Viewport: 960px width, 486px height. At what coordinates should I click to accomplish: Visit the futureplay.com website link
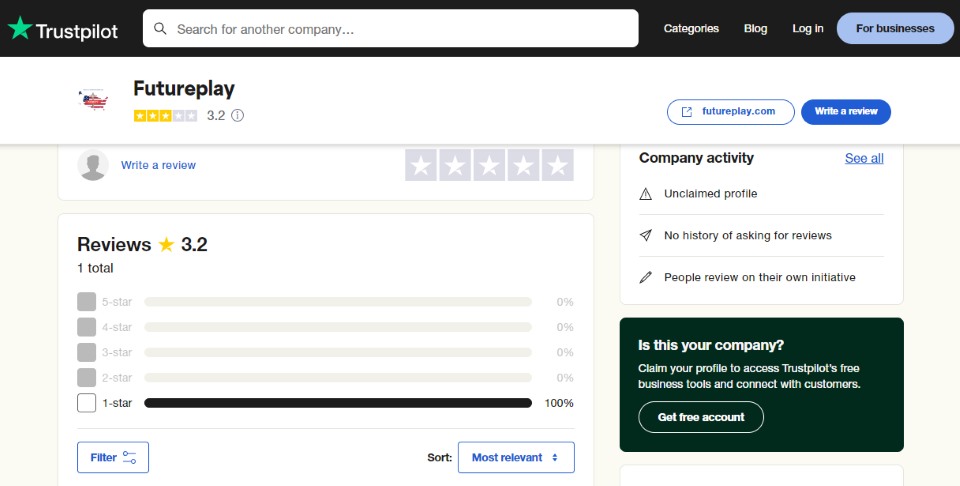pyautogui.click(x=730, y=112)
